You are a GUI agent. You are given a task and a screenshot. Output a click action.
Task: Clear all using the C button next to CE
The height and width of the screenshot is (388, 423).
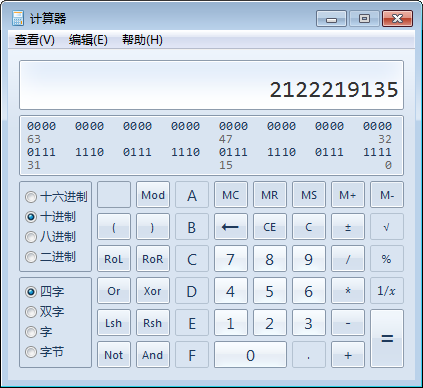309,227
